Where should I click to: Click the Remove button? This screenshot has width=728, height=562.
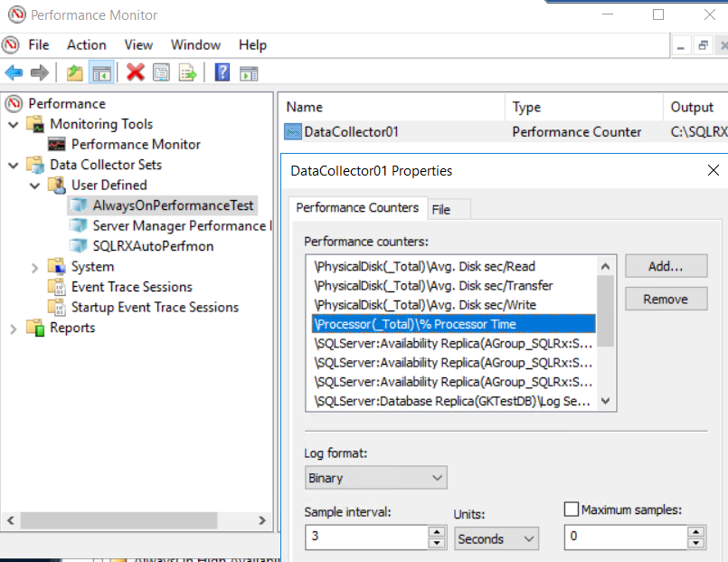pos(666,300)
